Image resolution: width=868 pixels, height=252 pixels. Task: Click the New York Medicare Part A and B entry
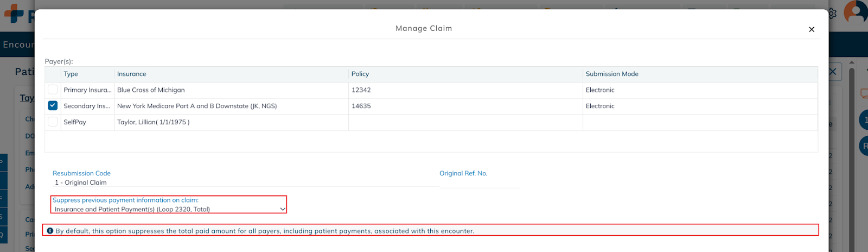click(x=197, y=106)
